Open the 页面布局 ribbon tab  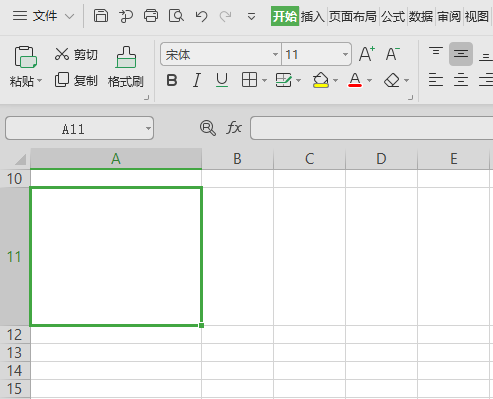click(x=353, y=16)
